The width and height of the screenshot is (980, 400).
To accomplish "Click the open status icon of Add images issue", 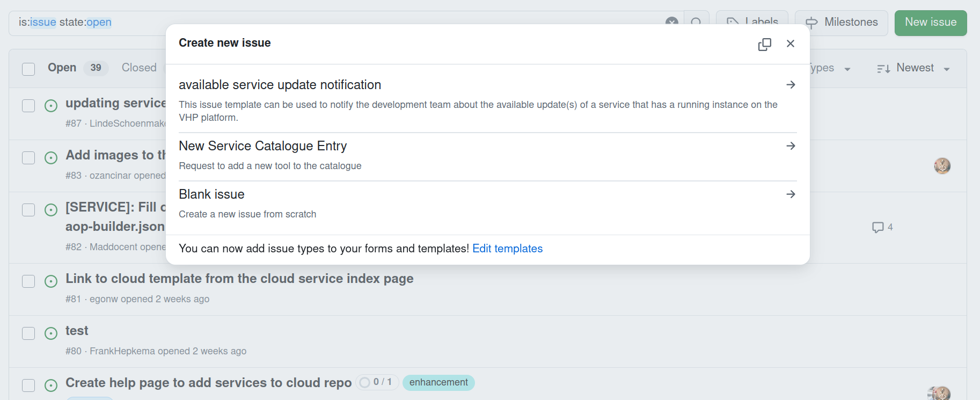I will [51, 158].
